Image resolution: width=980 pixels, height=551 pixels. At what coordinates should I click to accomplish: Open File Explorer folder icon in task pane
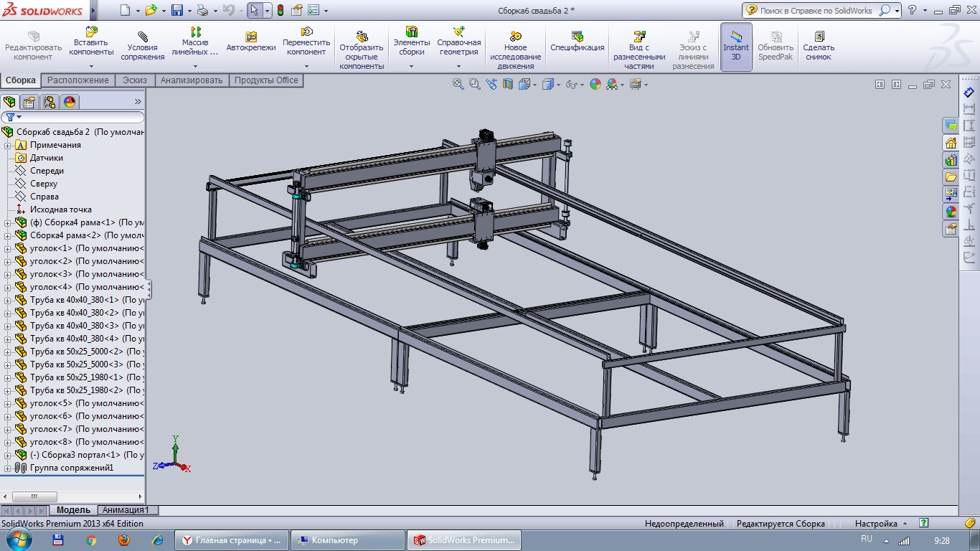951,177
